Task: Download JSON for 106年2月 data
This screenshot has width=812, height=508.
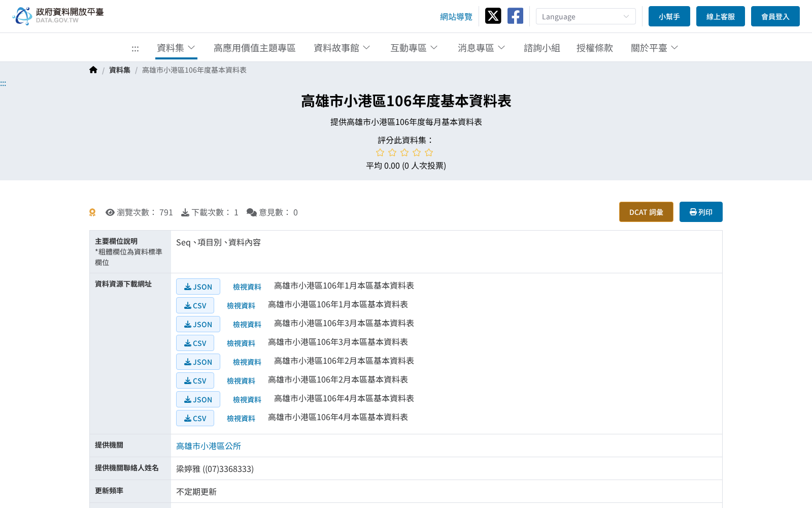Action: pos(198,362)
